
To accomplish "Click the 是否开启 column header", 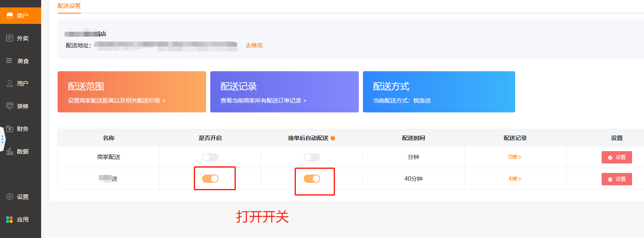I will [210, 138].
